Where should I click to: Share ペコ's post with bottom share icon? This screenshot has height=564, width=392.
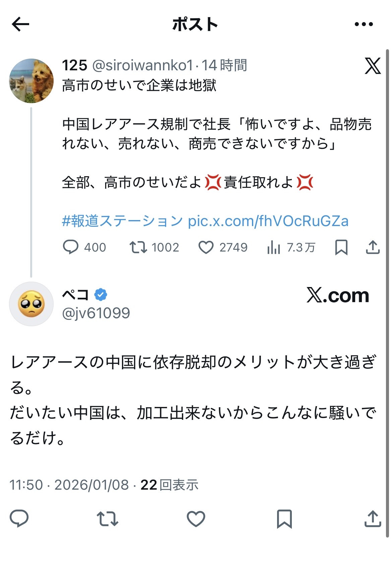(373, 518)
